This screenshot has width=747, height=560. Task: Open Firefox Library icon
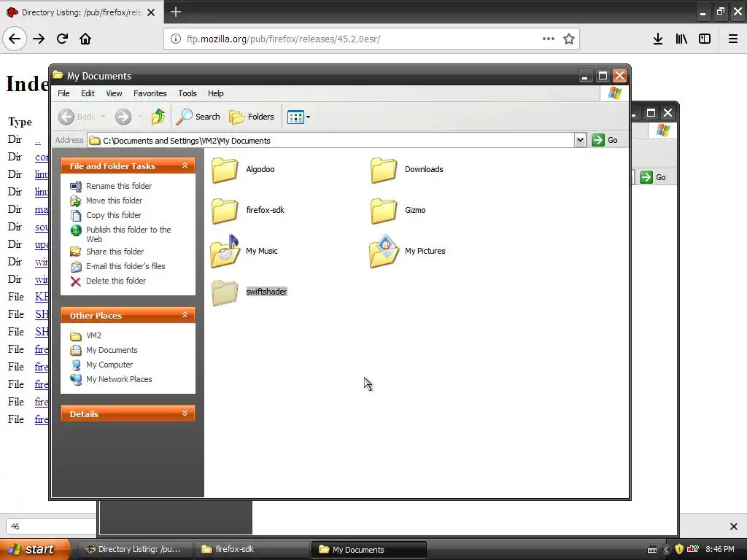tap(681, 39)
